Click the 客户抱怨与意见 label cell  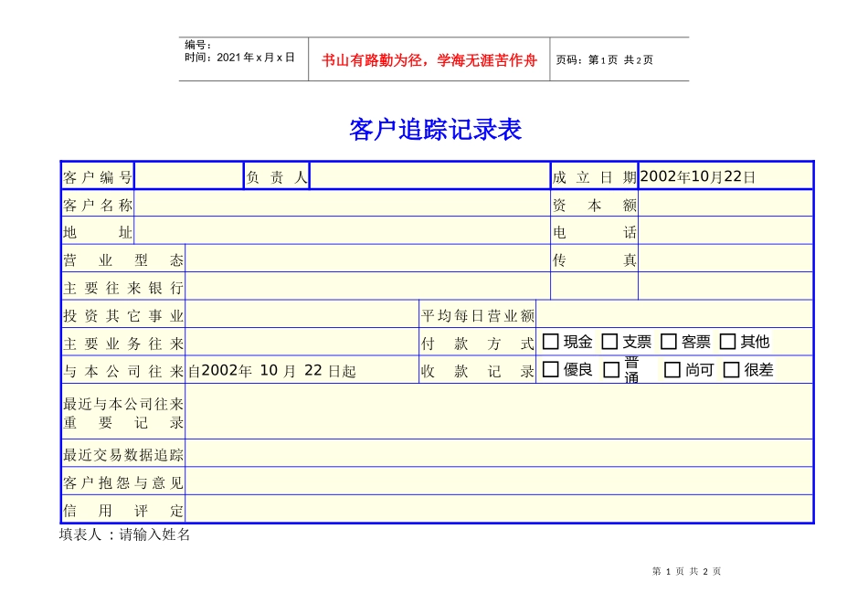coord(123,482)
